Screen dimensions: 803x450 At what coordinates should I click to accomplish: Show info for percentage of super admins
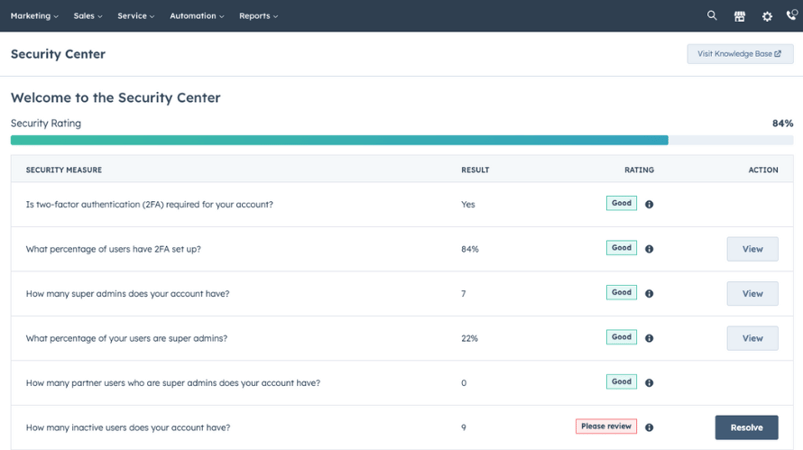tap(649, 338)
